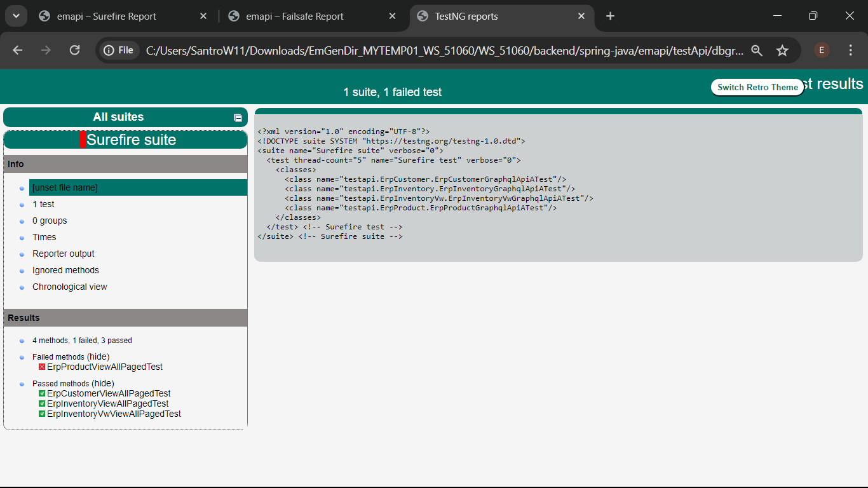This screenshot has height=488, width=868.
Task: Reload the page with the refresh icon
Action: tap(74, 50)
